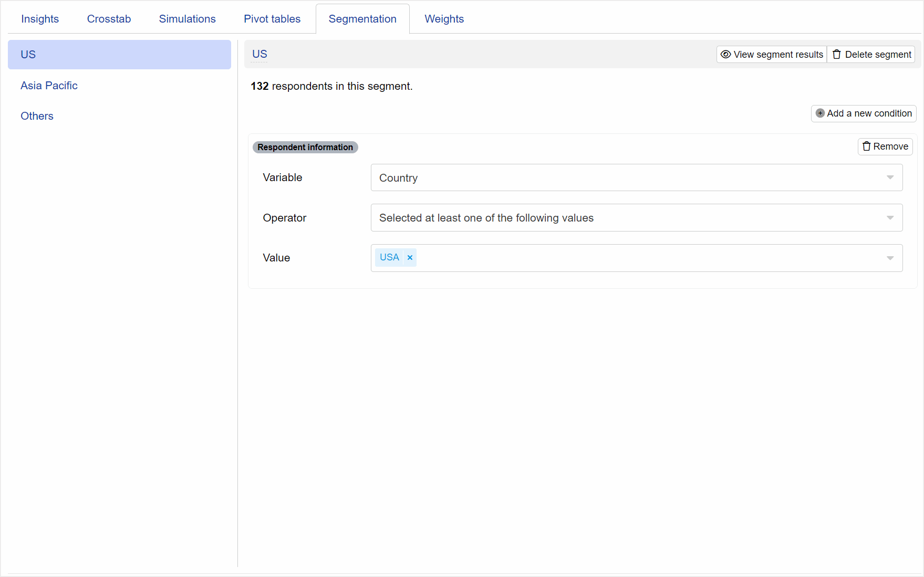Click inside the Value selection field
Image resolution: width=924 pixels, height=577 pixels.
click(x=637, y=258)
